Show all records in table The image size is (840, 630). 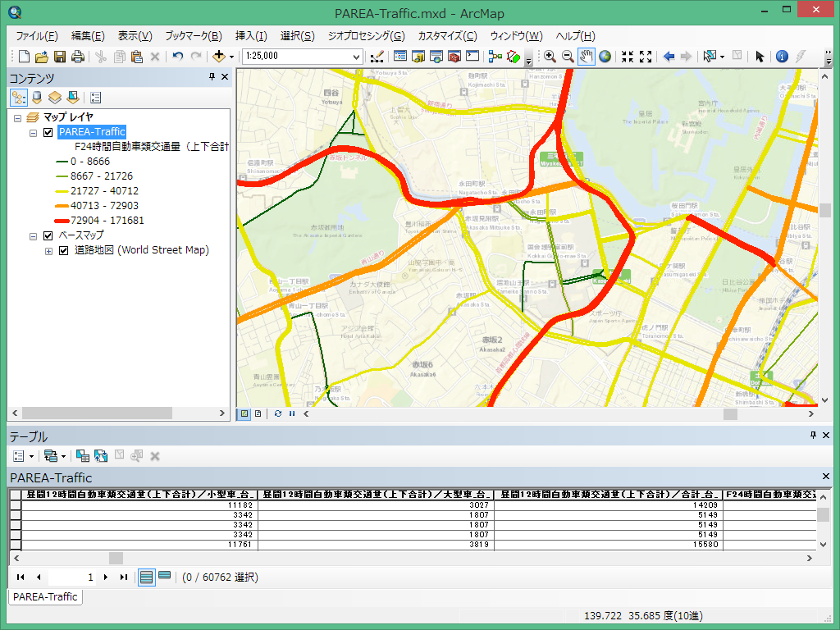click(146, 577)
